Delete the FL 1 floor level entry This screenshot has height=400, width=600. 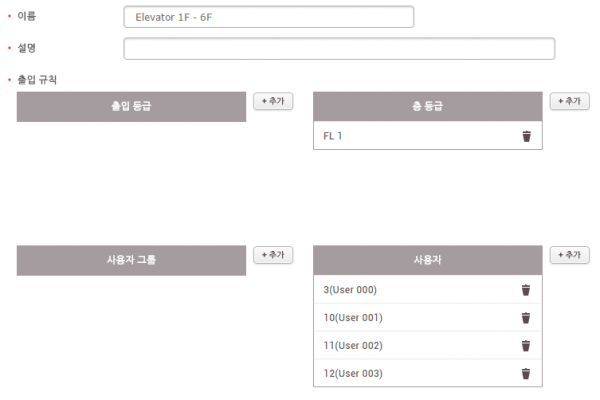click(526, 136)
